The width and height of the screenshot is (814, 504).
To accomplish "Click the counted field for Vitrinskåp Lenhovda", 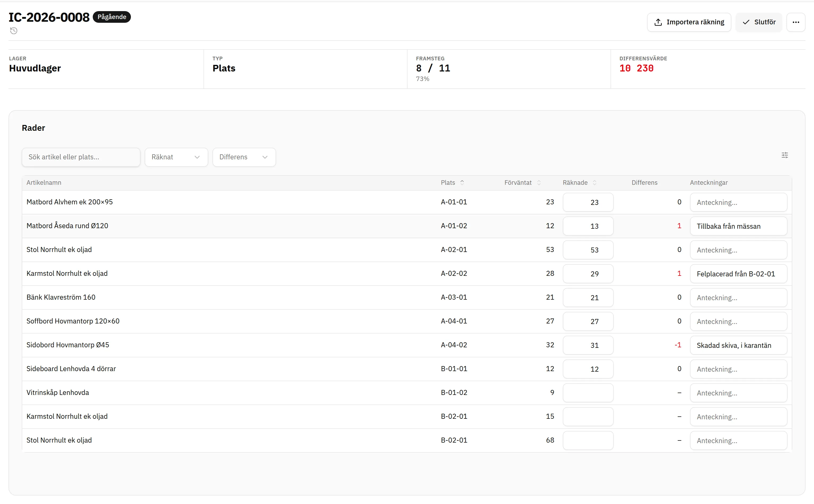I will tap(588, 393).
